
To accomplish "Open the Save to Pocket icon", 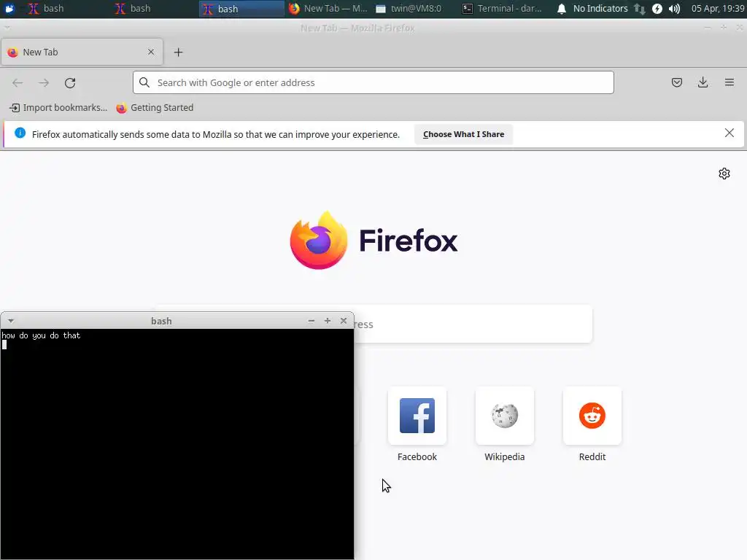I will (x=676, y=82).
